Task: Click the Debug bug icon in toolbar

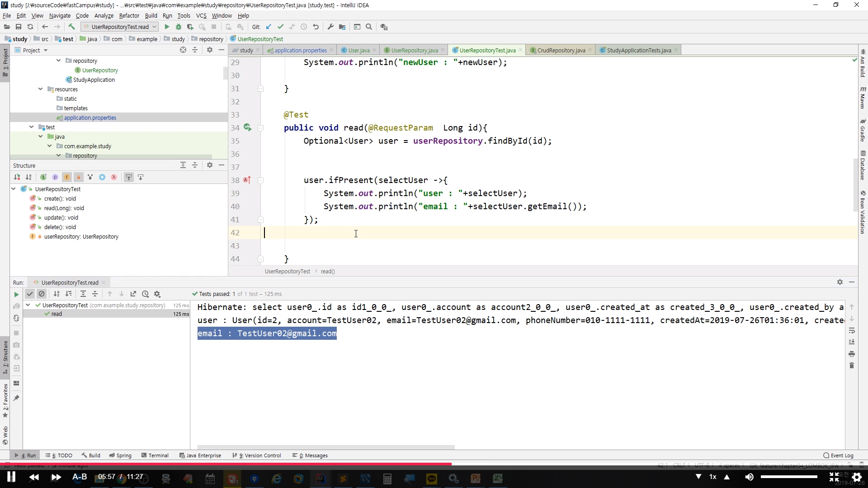Action: point(179,27)
